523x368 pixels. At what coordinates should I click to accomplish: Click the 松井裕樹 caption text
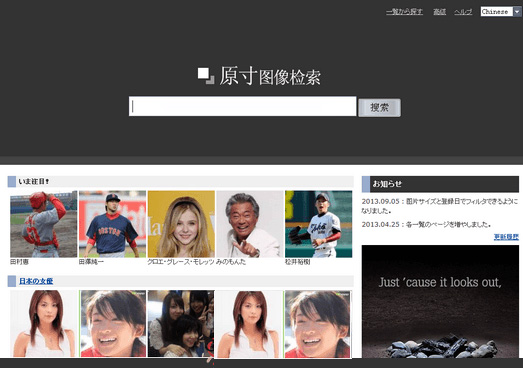(298, 262)
